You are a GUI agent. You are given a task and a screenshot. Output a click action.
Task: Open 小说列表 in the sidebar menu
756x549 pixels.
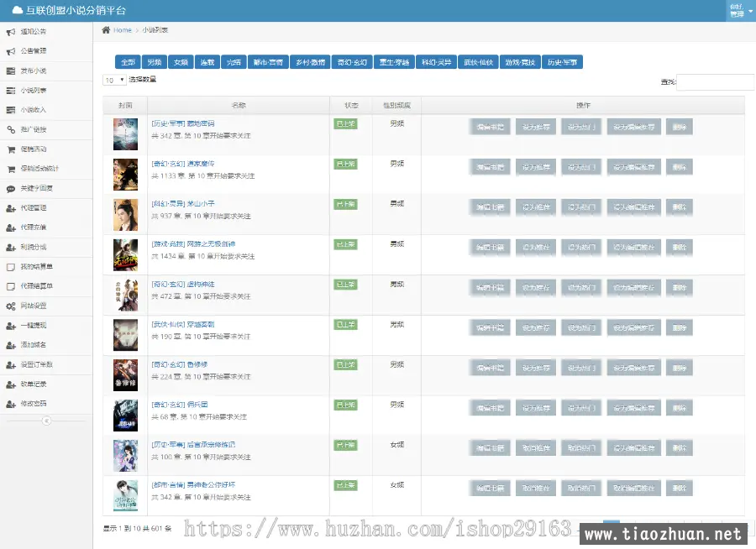pyautogui.click(x=34, y=91)
